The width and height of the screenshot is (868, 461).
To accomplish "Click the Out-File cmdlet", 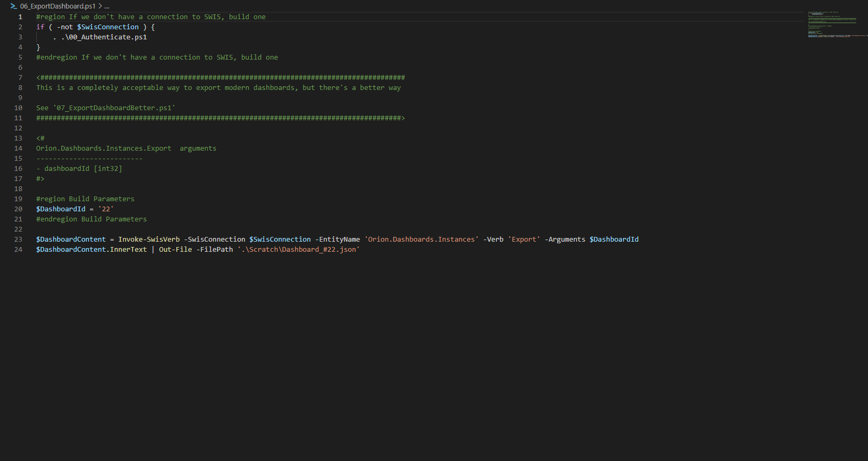I will coord(176,250).
